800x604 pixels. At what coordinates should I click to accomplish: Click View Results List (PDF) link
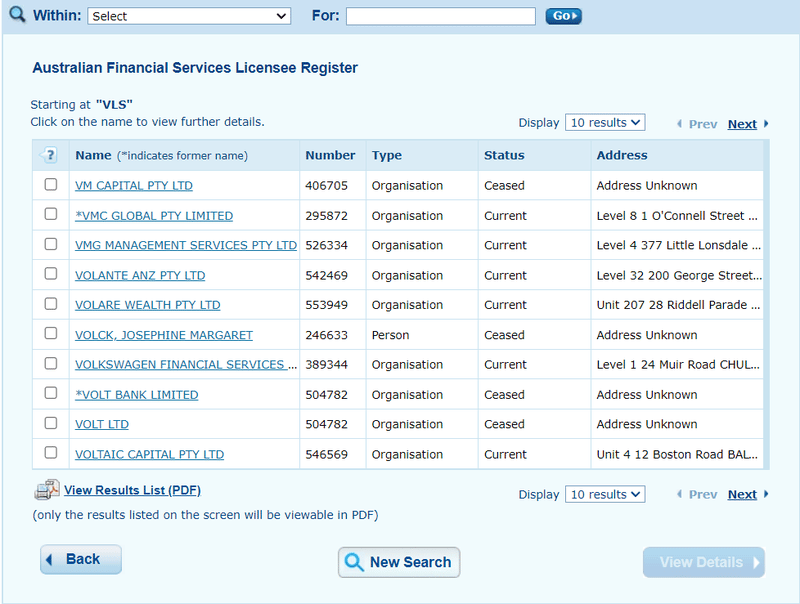(132, 490)
